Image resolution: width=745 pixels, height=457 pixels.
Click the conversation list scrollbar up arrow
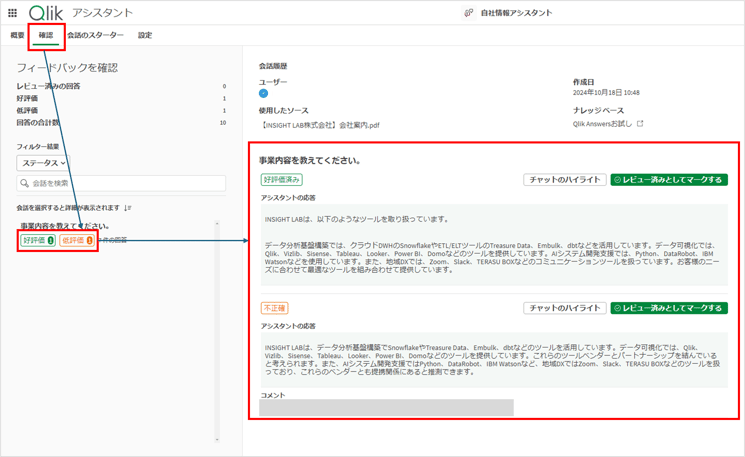pyautogui.click(x=217, y=223)
